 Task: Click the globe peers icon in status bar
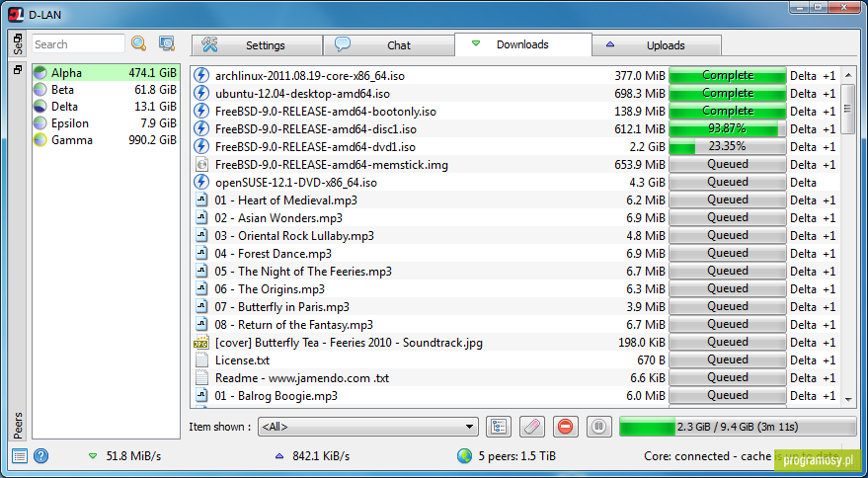click(x=464, y=456)
